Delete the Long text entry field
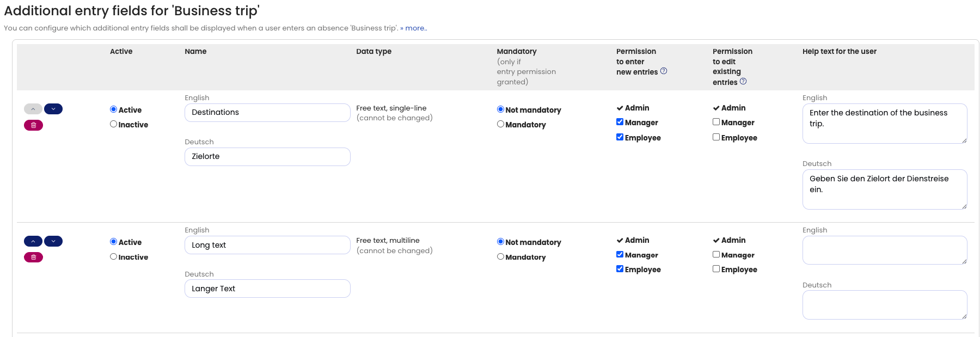The height and width of the screenshot is (337, 980). click(x=33, y=258)
